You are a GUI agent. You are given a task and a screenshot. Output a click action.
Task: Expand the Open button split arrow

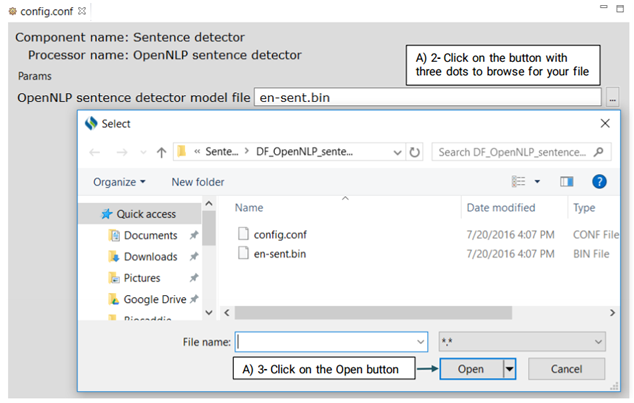pyautogui.click(x=509, y=369)
